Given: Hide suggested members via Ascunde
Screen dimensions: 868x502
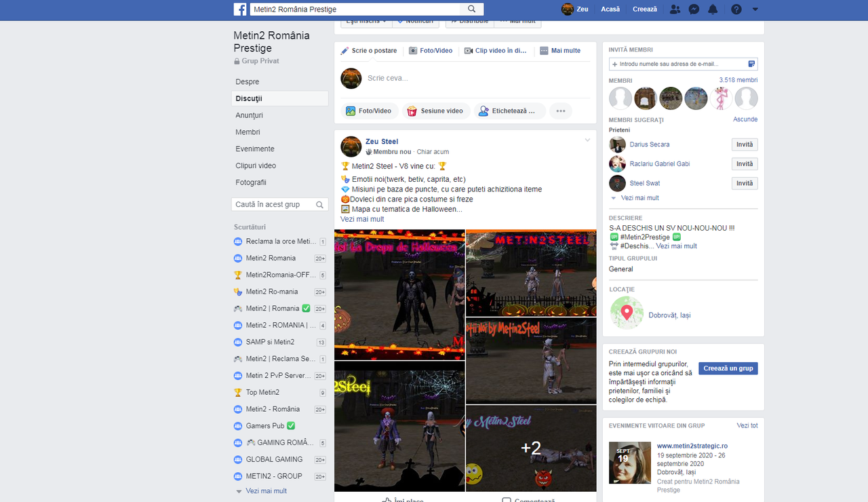Looking at the screenshot, I should pyautogui.click(x=745, y=119).
